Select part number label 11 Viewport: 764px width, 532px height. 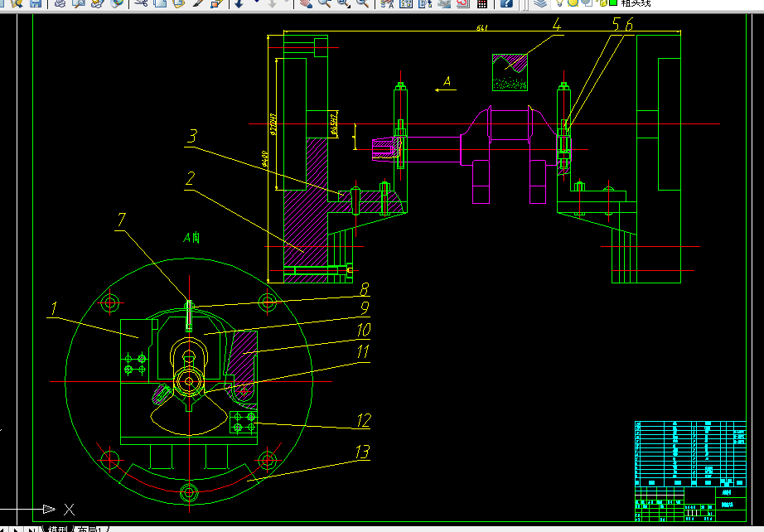click(x=364, y=352)
